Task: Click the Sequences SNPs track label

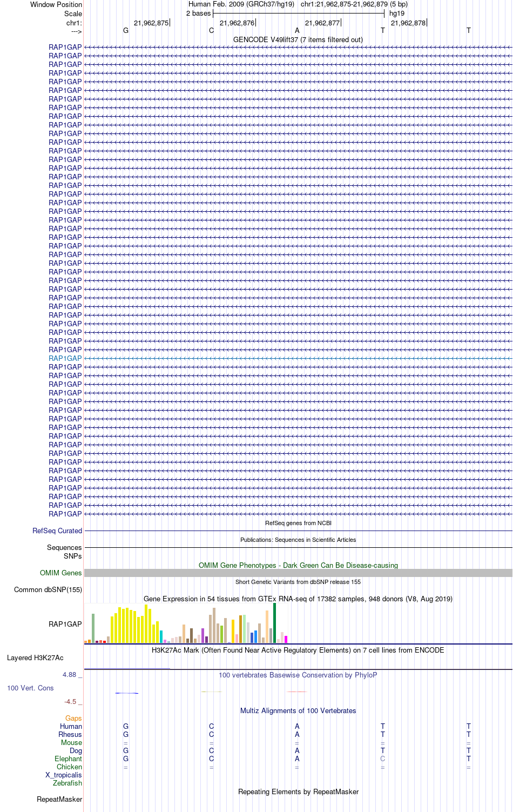Action: (x=64, y=552)
